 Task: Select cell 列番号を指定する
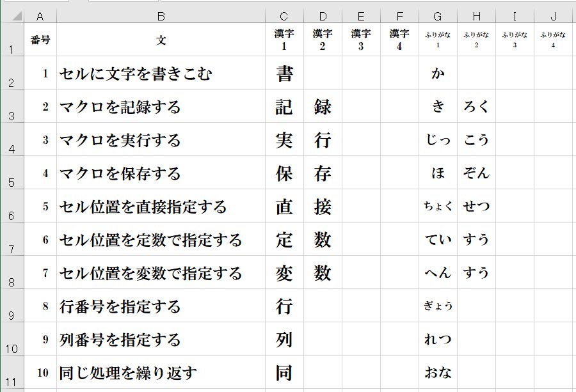click(161, 339)
